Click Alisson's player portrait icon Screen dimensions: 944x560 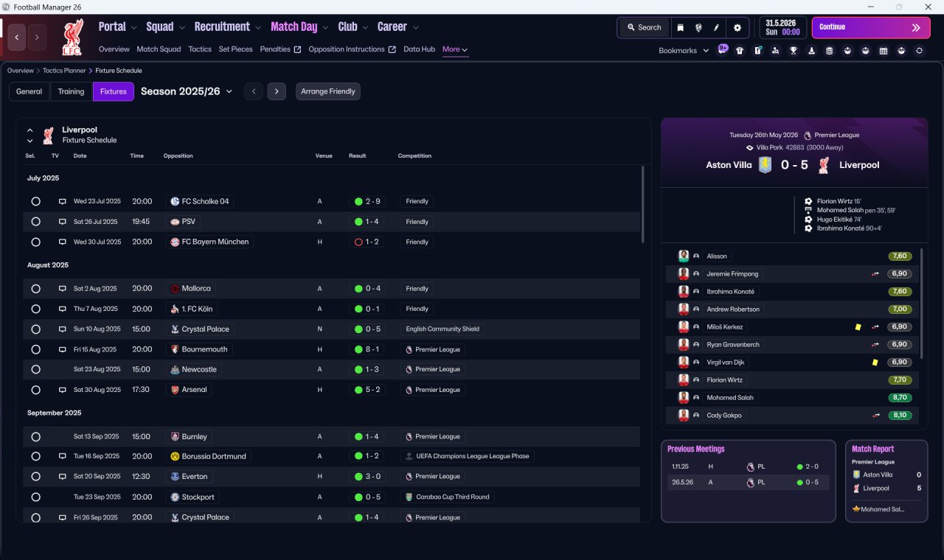click(684, 256)
